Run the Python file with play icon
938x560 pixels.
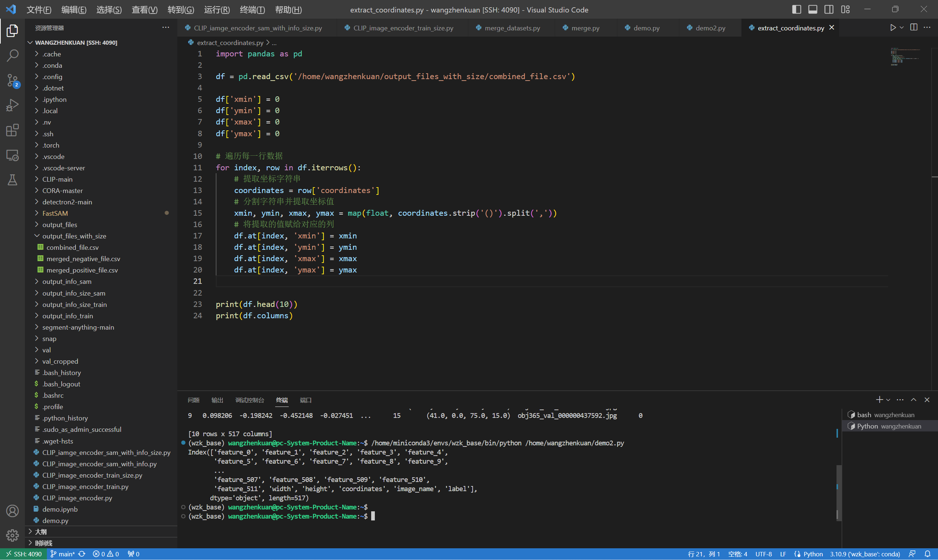pos(893,27)
